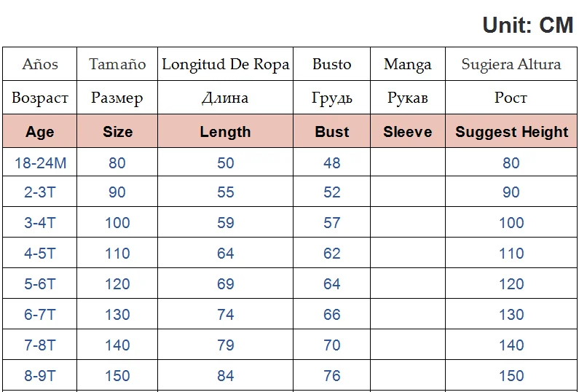Click the 'Bust' column header

(x=332, y=132)
